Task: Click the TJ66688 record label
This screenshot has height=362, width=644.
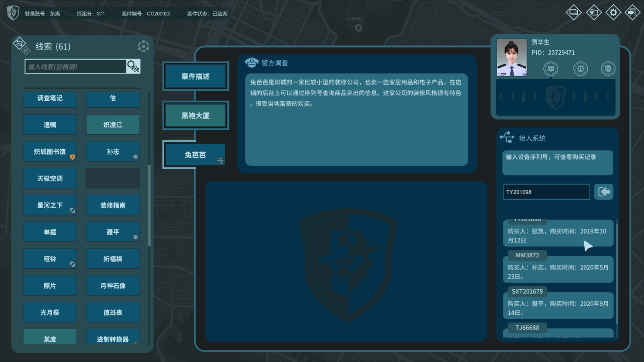Action: (x=527, y=327)
